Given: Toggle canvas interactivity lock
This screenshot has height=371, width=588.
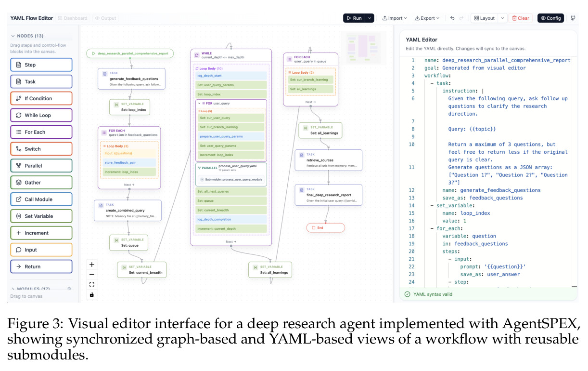Looking at the screenshot, I should [x=92, y=294].
